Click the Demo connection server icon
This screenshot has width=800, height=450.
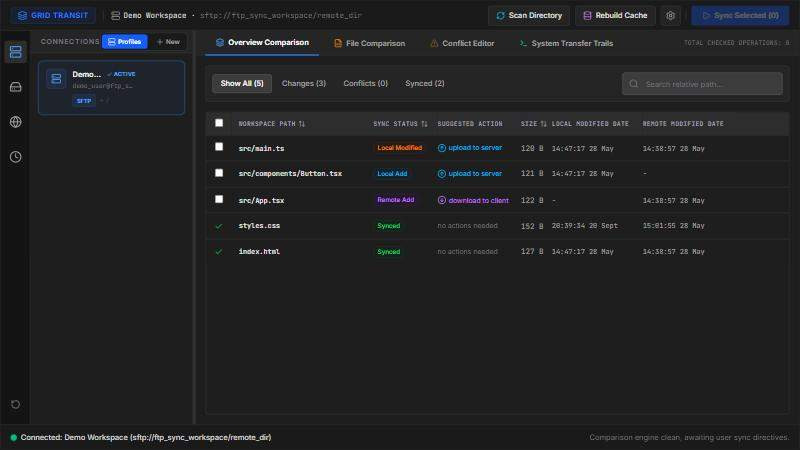56,79
